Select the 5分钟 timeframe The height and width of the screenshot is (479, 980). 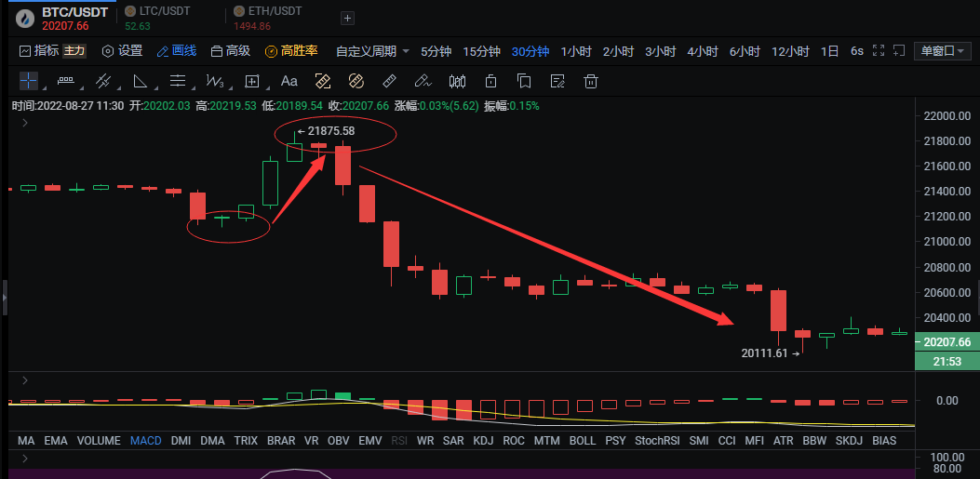pyautogui.click(x=436, y=51)
